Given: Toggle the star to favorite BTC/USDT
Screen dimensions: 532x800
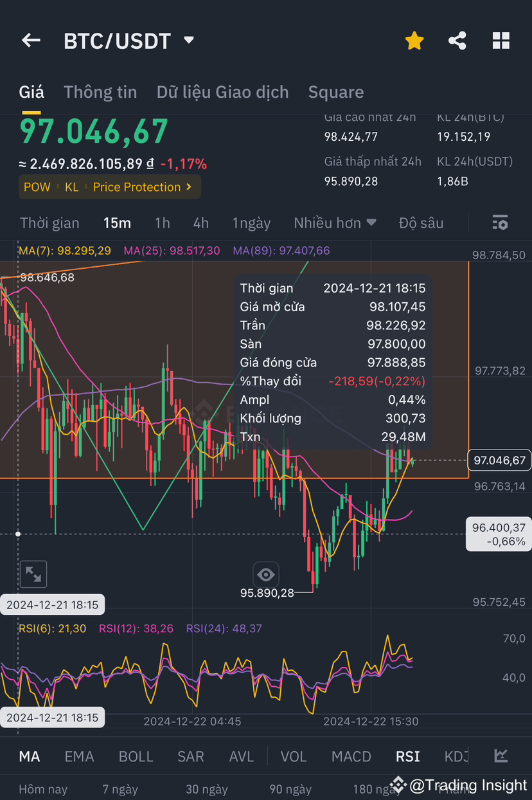Looking at the screenshot, I should click(x=414, y=40).
